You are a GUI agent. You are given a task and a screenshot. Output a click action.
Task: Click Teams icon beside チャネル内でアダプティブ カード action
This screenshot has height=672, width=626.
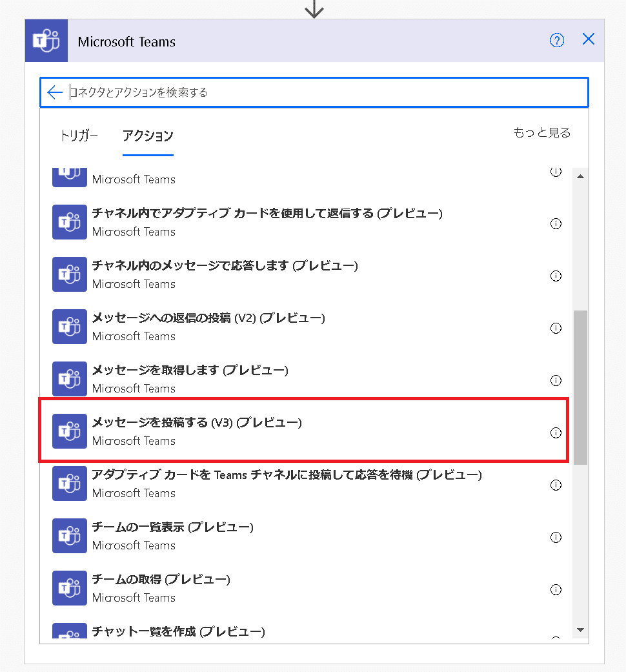[x=70, y=222]
